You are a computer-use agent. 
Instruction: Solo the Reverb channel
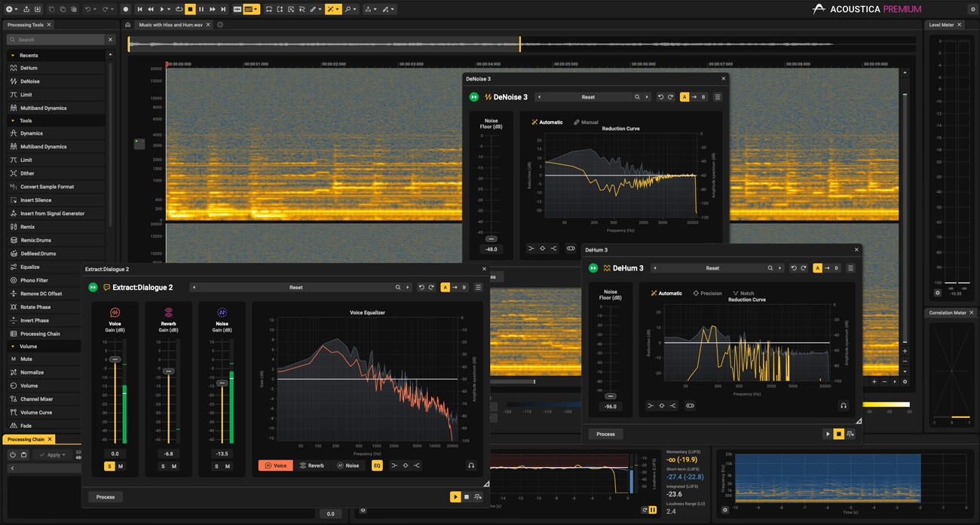(163, 466)
